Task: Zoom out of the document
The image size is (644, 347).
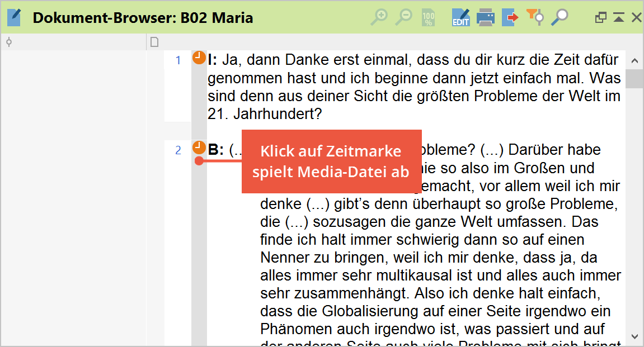Action: [403, 17]
